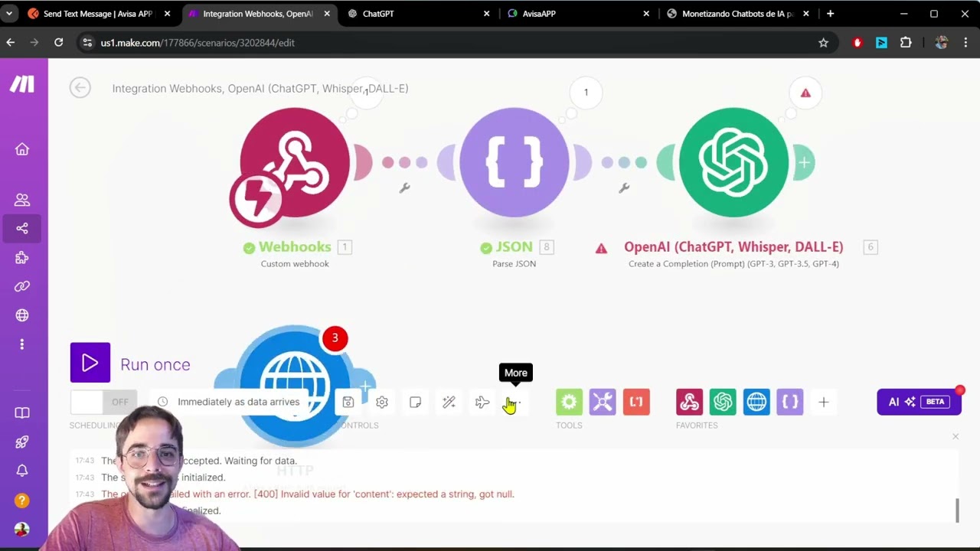
Task: Add module after OpenAI with plus
Action: point(804,162)
